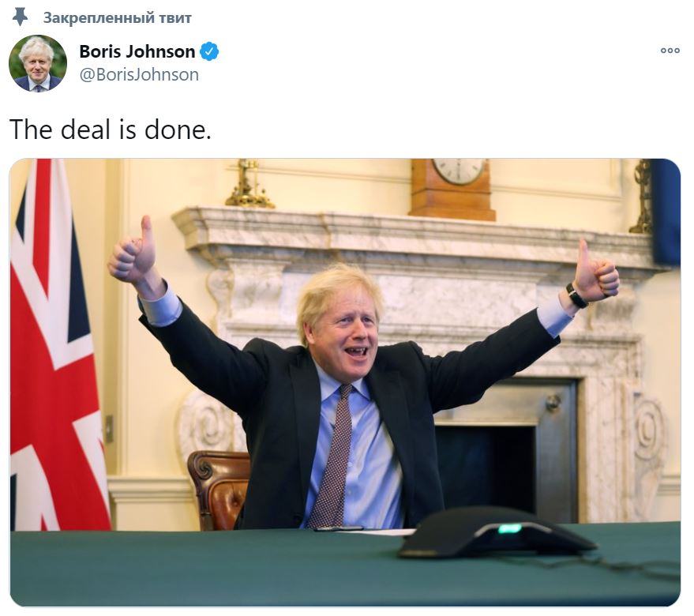The height and width of the screenshot is (616, 694).
Task: Click the Закрепленный твит label
Action: tap(118, 17)
